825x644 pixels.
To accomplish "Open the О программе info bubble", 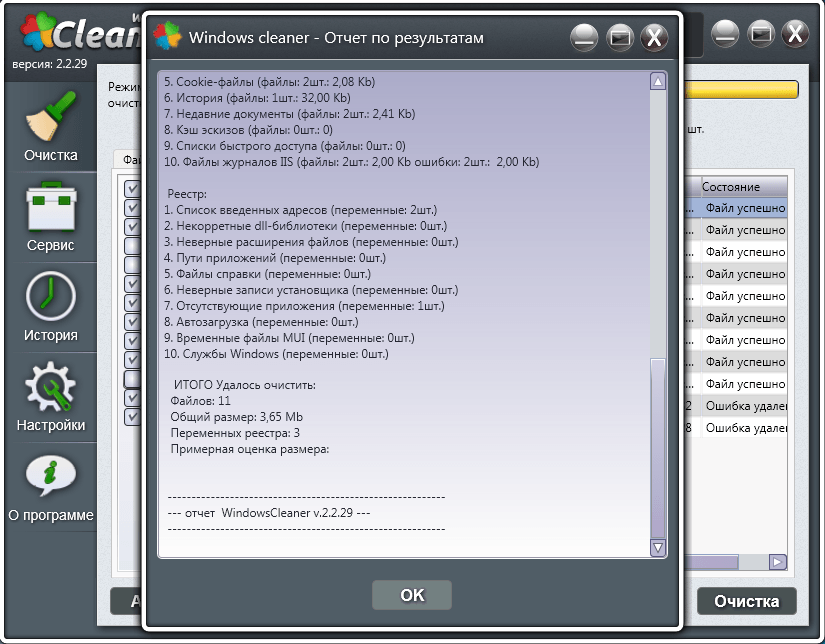I will (x=51, y=487).
